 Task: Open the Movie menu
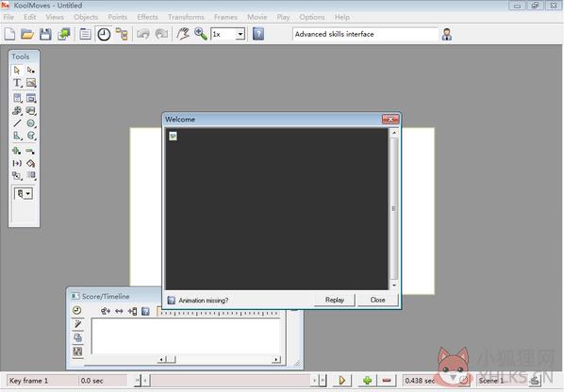point(257,17)
